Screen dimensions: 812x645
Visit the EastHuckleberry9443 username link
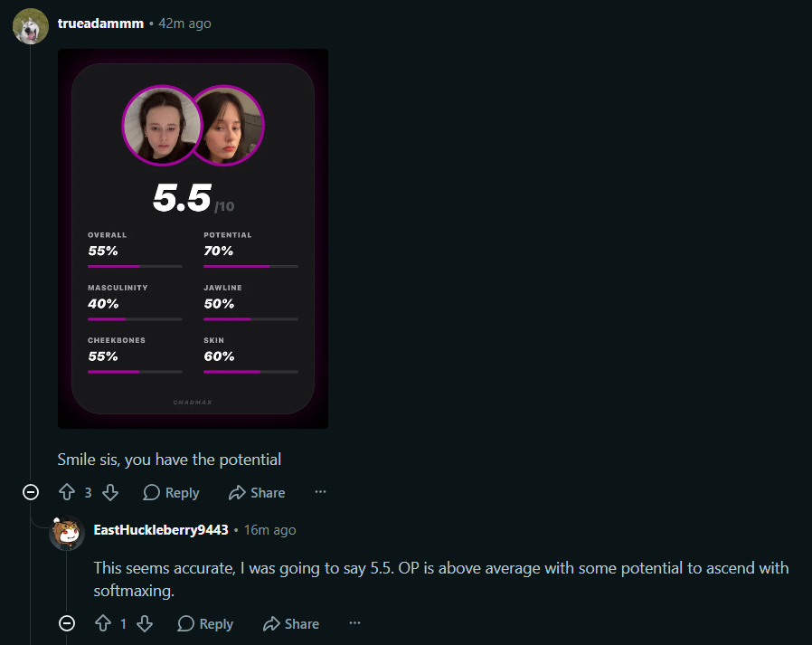click(161, 529)
